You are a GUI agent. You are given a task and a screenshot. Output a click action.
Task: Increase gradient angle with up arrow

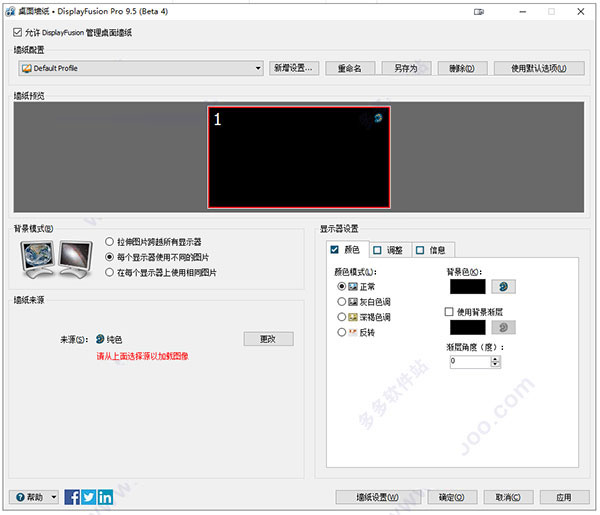496,359
